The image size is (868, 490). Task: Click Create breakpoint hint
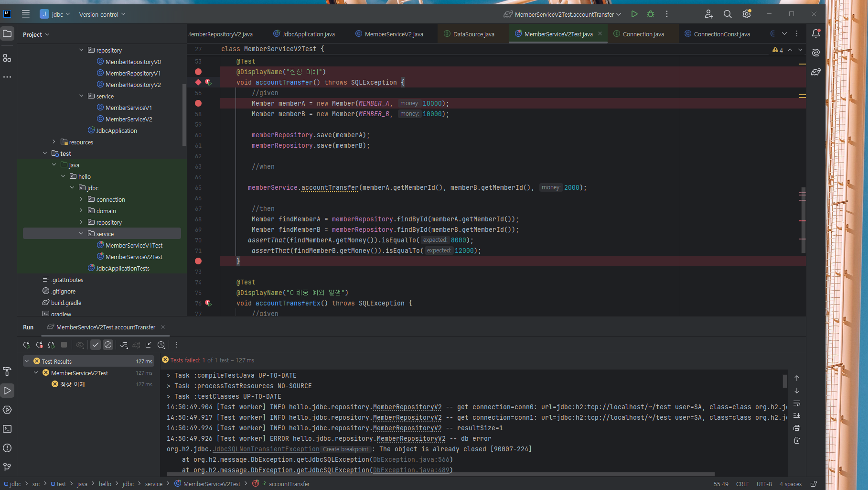(x=345, y=449)
